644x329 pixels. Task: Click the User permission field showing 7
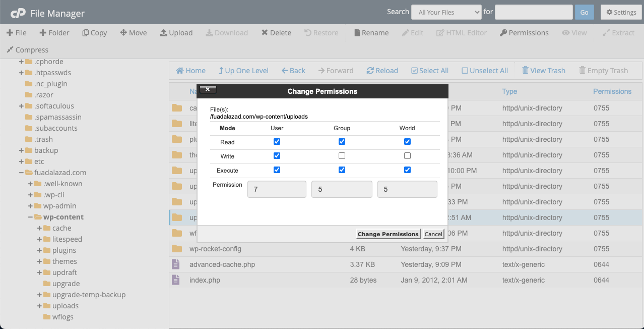[x=277, y=189]
